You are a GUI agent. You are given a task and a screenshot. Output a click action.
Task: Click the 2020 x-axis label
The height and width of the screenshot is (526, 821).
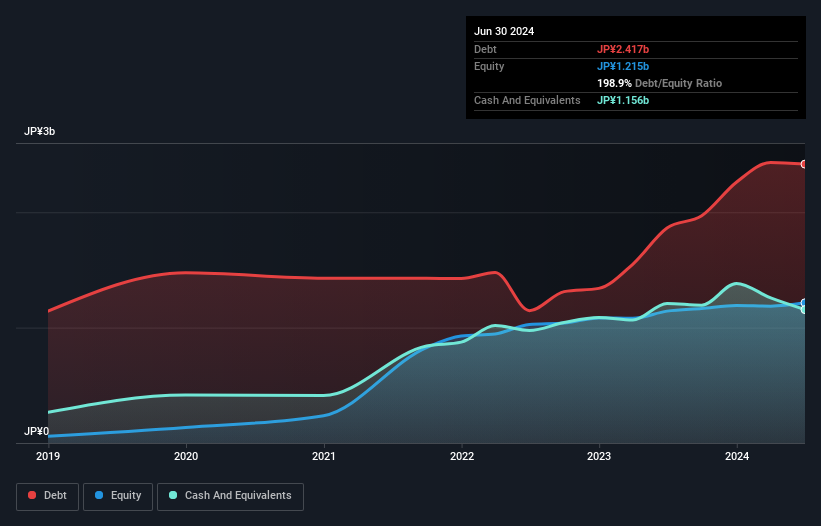[186, 456]
